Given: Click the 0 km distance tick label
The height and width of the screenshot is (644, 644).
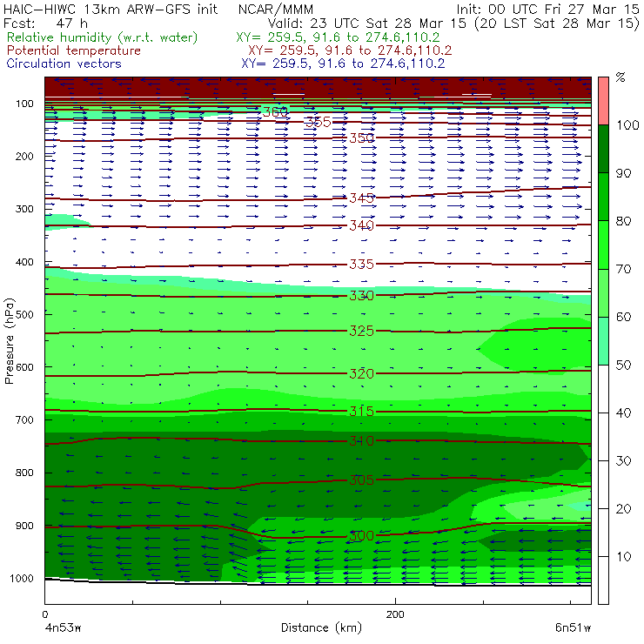Looking at the screenshot, I should [x=44, y=614].
